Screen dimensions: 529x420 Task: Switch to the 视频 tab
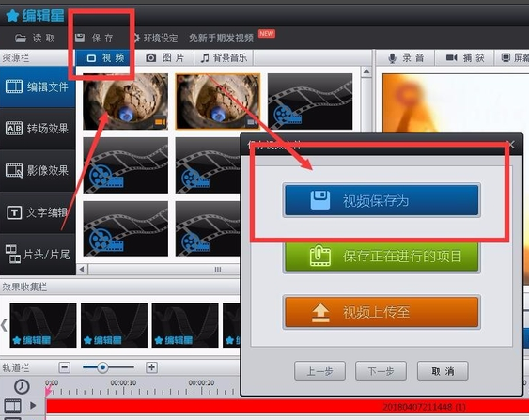coord(105,58)
